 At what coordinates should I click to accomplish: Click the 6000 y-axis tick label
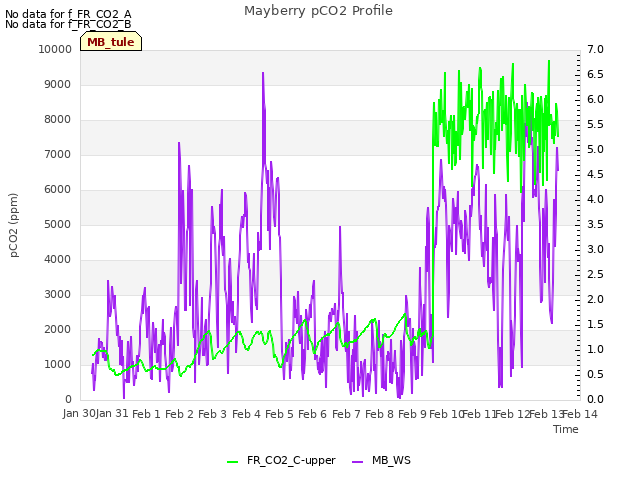click(58, 189)
